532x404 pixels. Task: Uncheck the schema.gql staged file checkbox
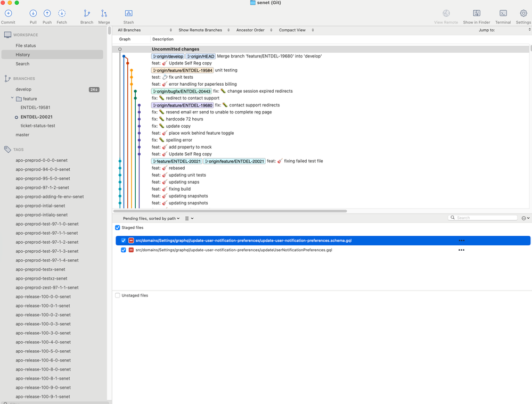(x=124, y=241)
